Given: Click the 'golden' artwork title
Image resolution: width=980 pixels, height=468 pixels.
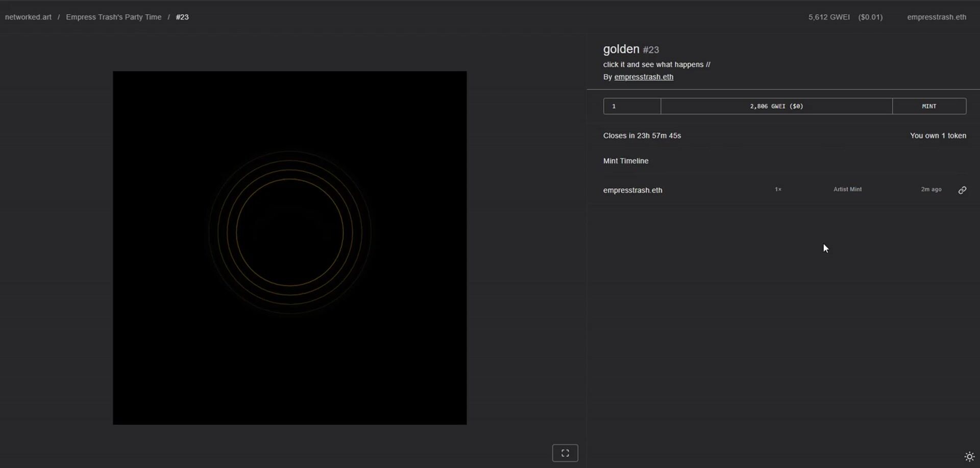Looking at the screenshot, I should 621,49.
